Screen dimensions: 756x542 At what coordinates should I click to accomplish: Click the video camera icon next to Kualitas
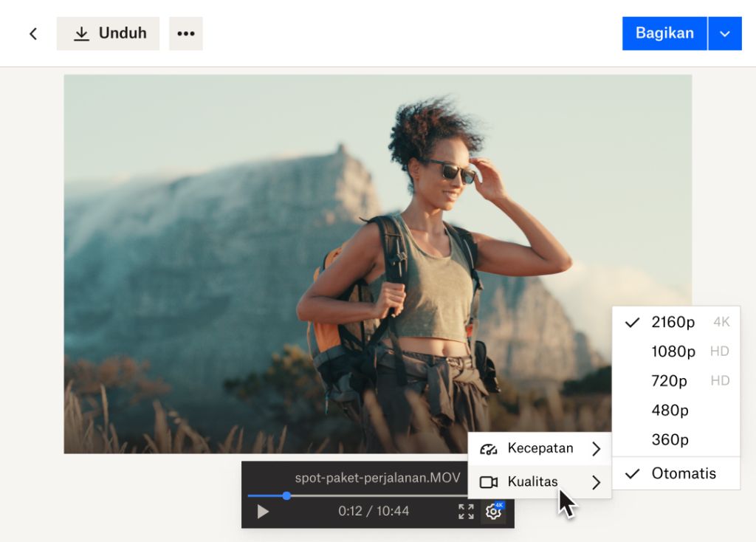pos(488,481)
